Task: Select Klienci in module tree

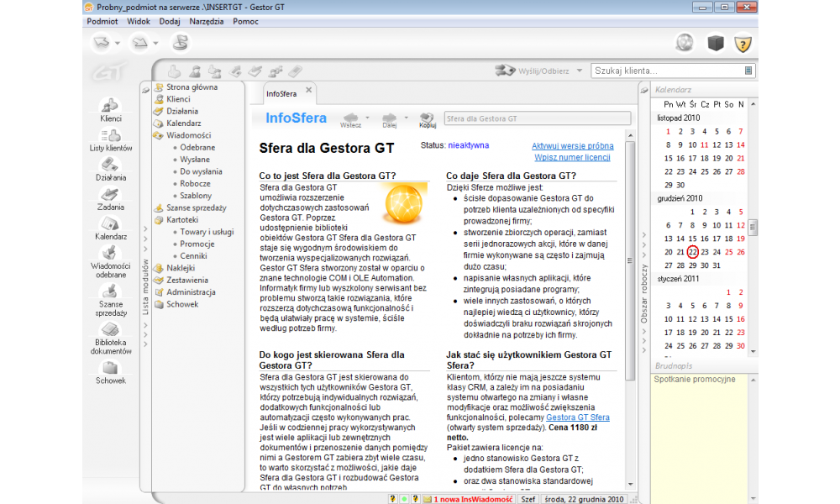Action: pos(178,99)
